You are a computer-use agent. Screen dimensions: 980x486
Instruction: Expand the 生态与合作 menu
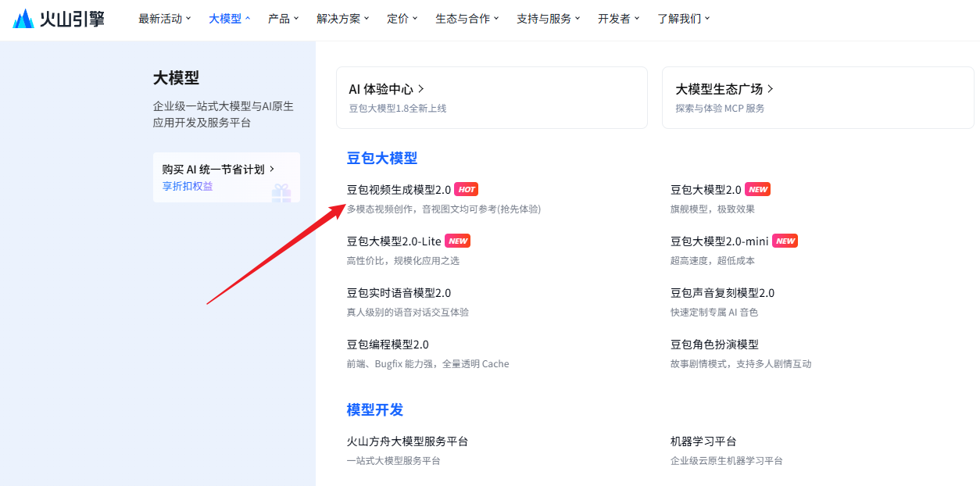click(x=467, y=19)
